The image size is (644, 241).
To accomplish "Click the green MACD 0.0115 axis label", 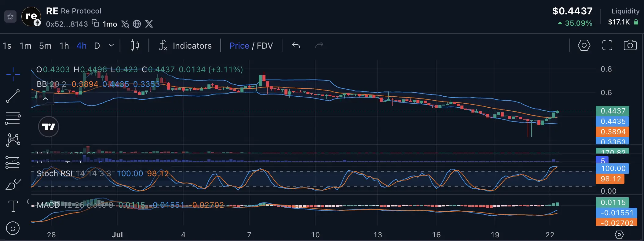I will (612, 202).
